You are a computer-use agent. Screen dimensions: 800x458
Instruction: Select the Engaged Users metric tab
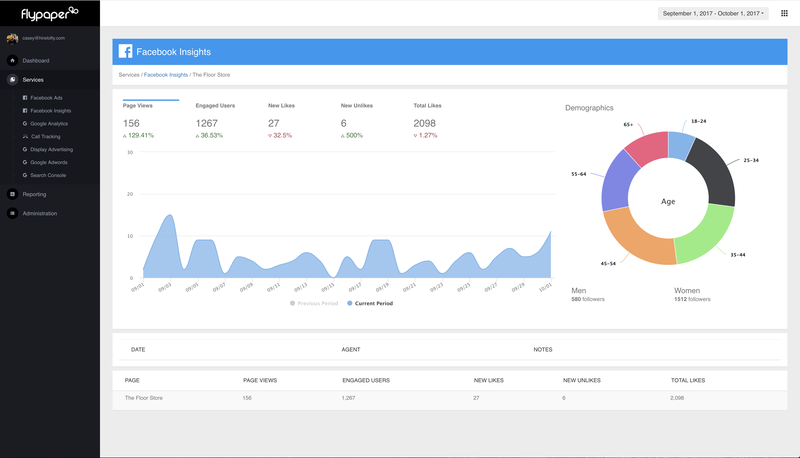coord(215,120)
